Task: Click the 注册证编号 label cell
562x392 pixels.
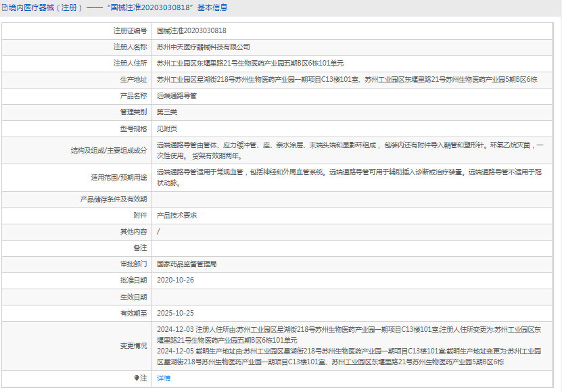Action: tap(76, 31)
